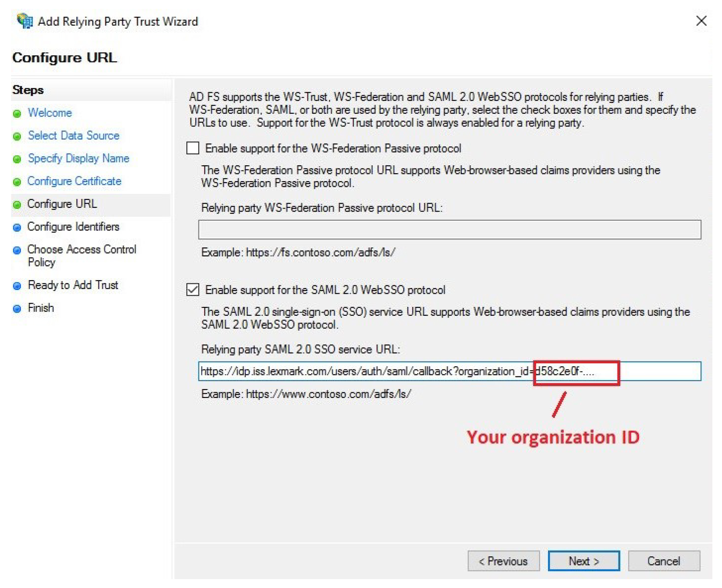The width and height of the screenshot is (722, 588).
Task: Click green bullet beside Welcome
Action: [x=17, y=114]
